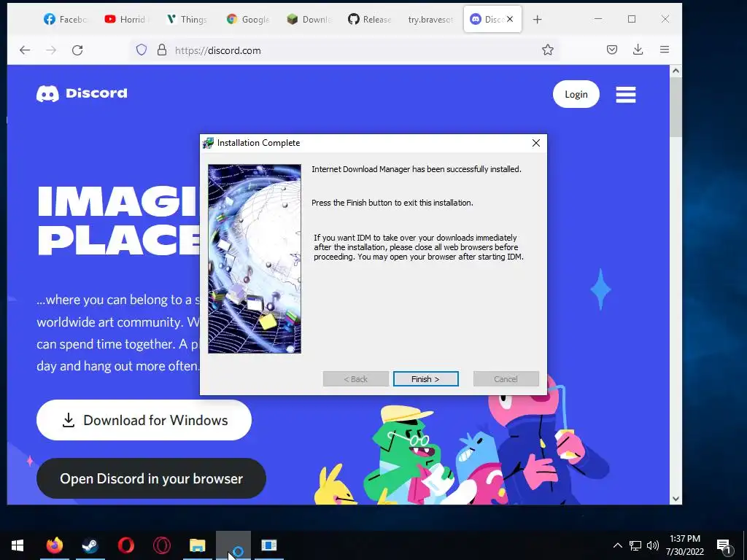Viewport: 747px width, 560px height.
Task: Open the volume control tray icon
Action: point(653,545)
